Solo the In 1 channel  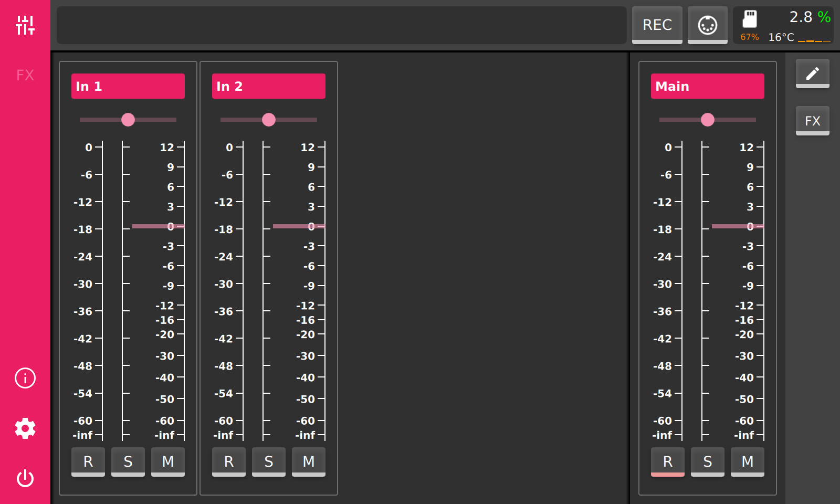pos(128,461)
